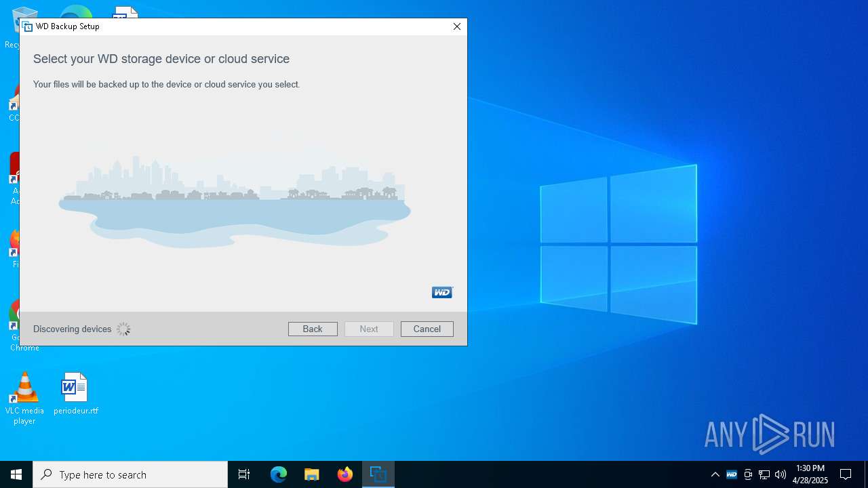
Task: Click the WD Backup Setup title bar icon
Action: click(28, 26)
